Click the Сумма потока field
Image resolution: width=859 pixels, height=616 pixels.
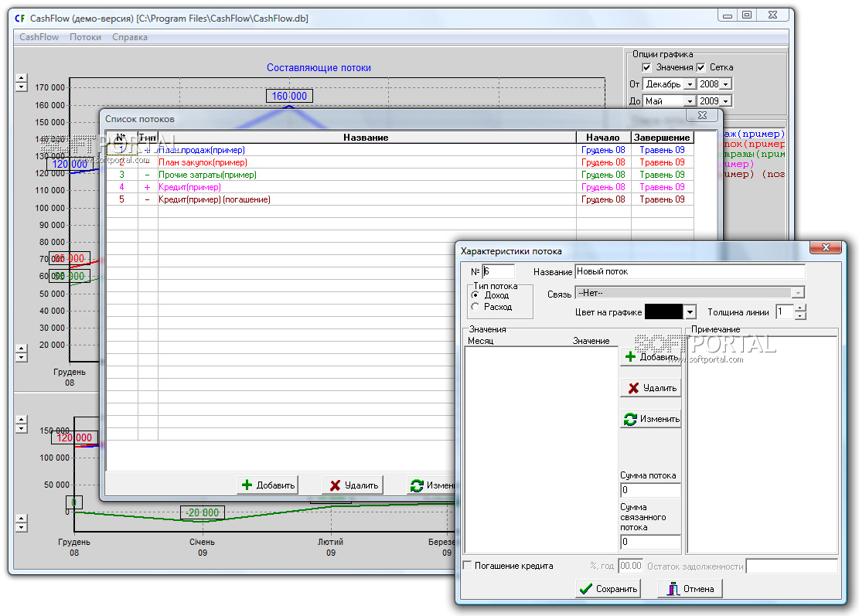click(650, 490)
